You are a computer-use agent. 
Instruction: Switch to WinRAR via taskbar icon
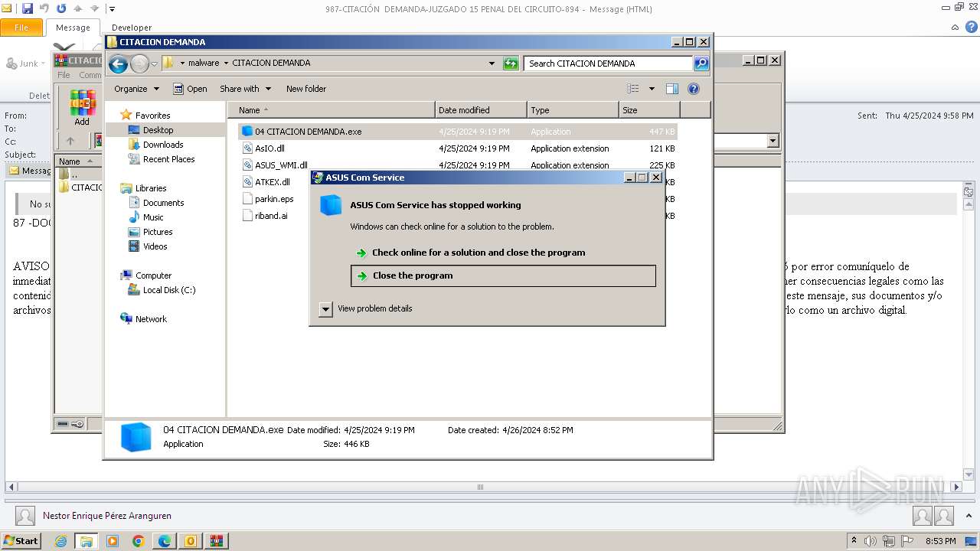(217, 541)
